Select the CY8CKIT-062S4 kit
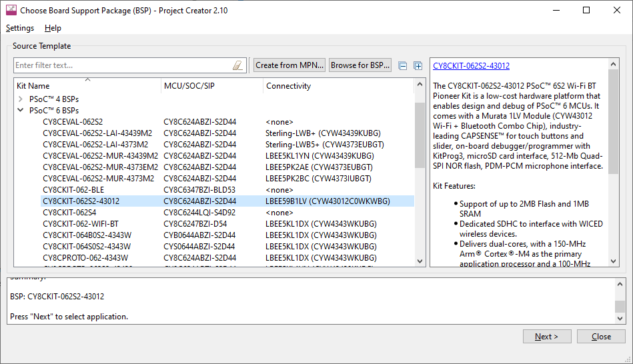This screenshot has width=633, height=364. [x=69, y=212]
